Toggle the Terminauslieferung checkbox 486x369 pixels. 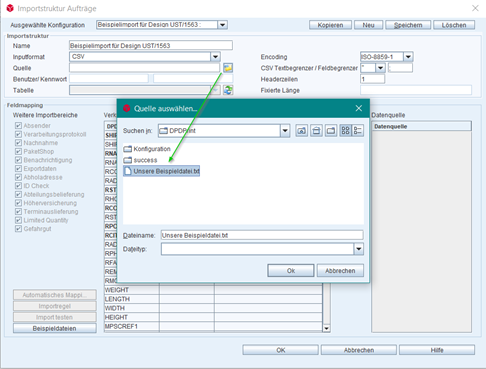pos(18,212)
